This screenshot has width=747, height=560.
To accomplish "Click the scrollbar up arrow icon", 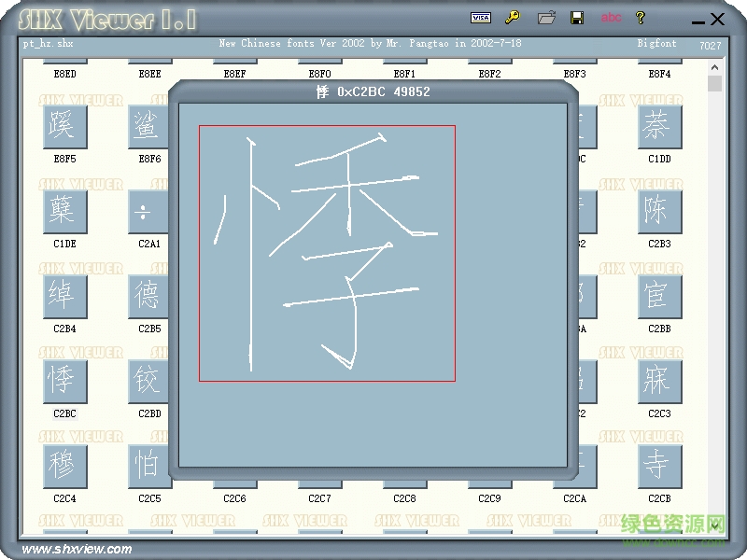I will click(716, 67).
